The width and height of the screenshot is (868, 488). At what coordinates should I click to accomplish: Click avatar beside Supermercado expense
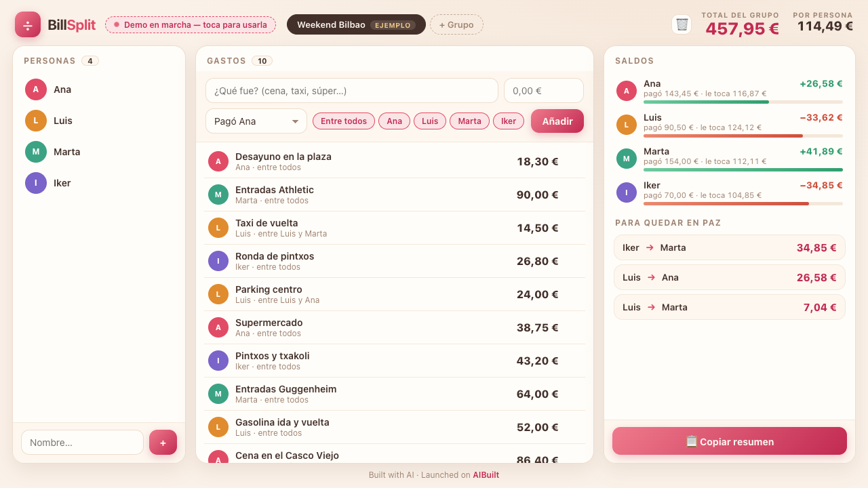tap(218, 327)
